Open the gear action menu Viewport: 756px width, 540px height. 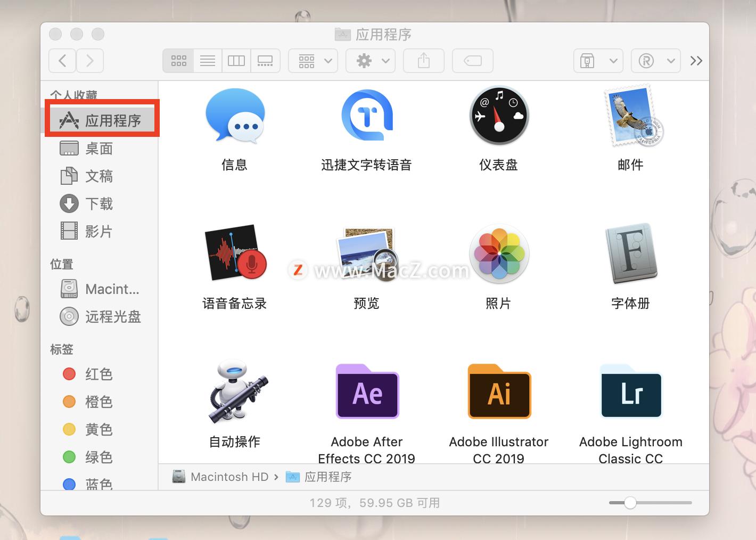click(x=370, y=60)
